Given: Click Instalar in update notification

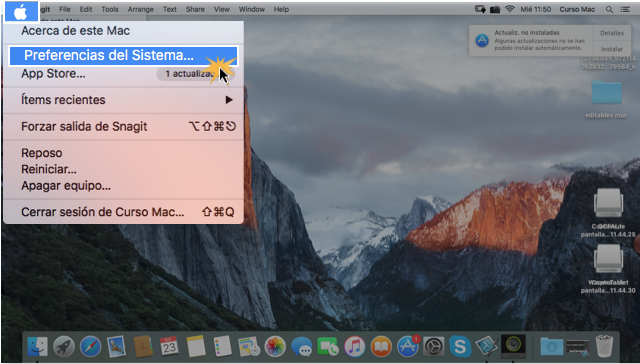Looking at the screenshot, I should tap(612, 49).
